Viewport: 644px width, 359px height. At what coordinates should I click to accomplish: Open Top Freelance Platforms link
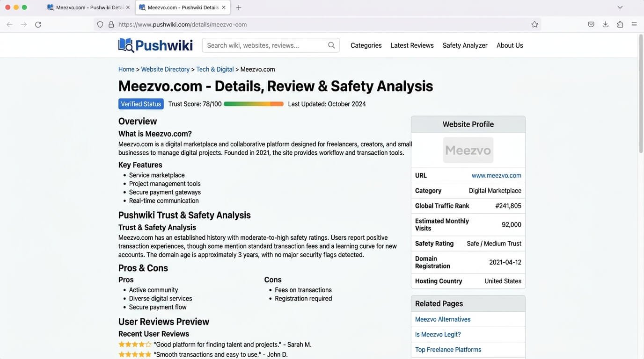[x=448, y=349]
